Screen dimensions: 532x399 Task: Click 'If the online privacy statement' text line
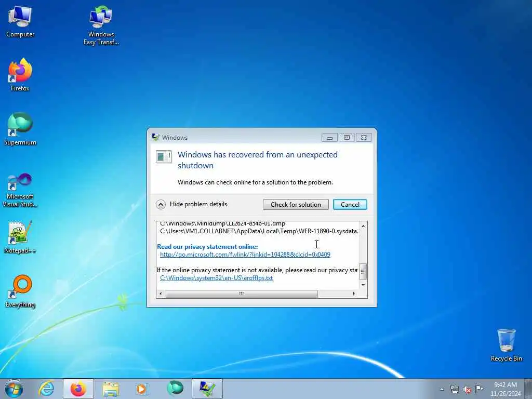(257, 270)
